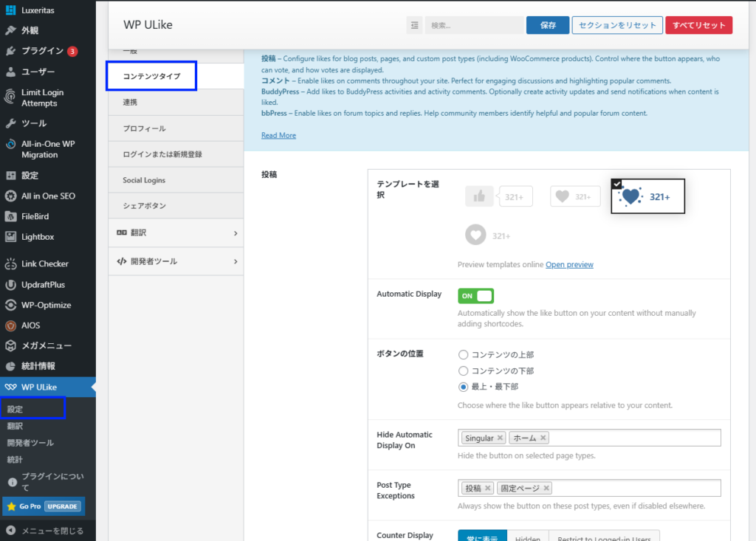Screen dimensions: 756x541
Task: Click the red すべてリセット button
Action: (x=698, y=25)
